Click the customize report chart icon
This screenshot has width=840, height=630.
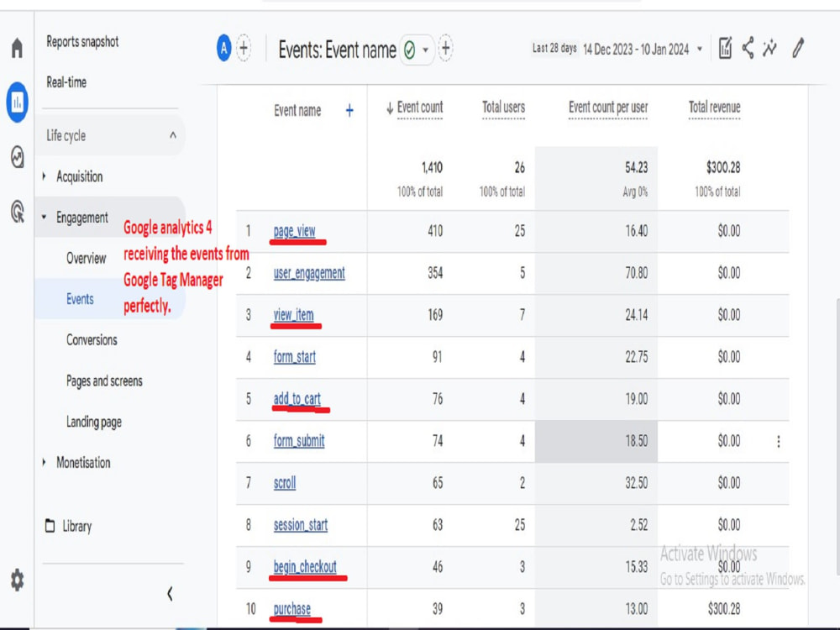[725, 48]
